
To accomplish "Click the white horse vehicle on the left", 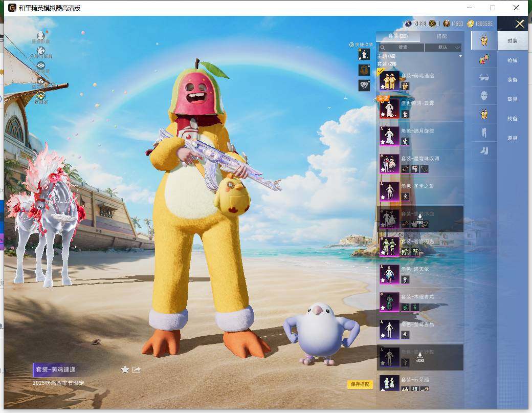I will (x=46, y=217).
